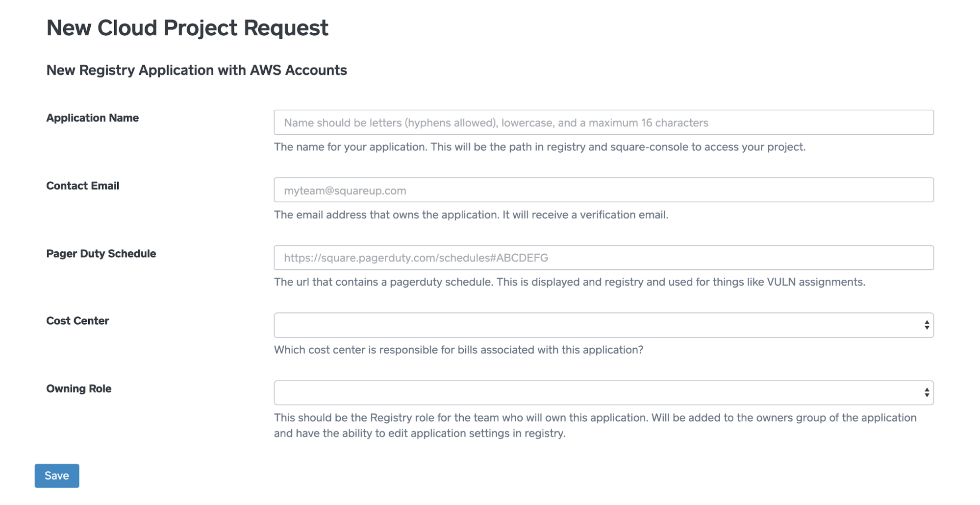
Task: Click the Contact Email label
Action: (83, 186)
